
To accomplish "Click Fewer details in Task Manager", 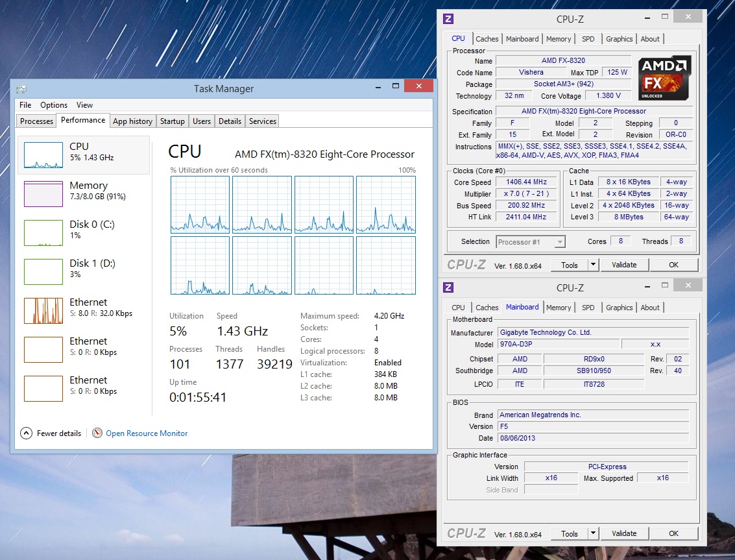I will (59, 433).
